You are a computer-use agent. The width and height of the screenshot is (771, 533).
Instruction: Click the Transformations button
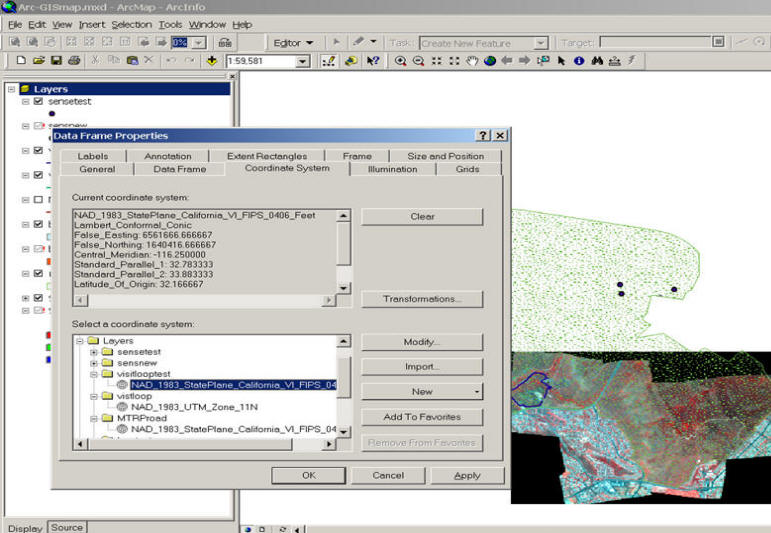click(x=422, y=299)
